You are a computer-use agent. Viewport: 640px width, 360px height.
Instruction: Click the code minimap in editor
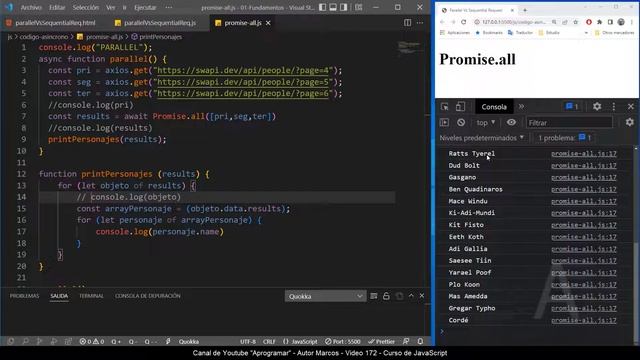[x=409, y=48]
